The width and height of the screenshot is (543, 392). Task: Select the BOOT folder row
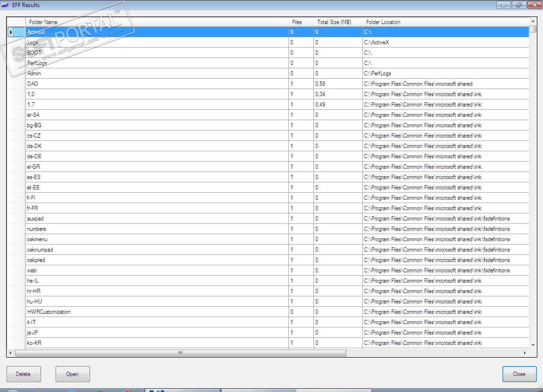point(268,53)
